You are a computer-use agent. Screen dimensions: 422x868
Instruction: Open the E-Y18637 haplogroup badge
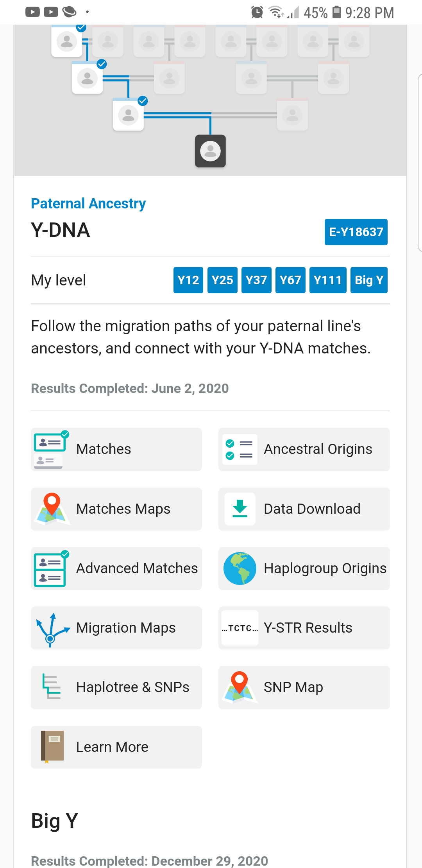356,232
